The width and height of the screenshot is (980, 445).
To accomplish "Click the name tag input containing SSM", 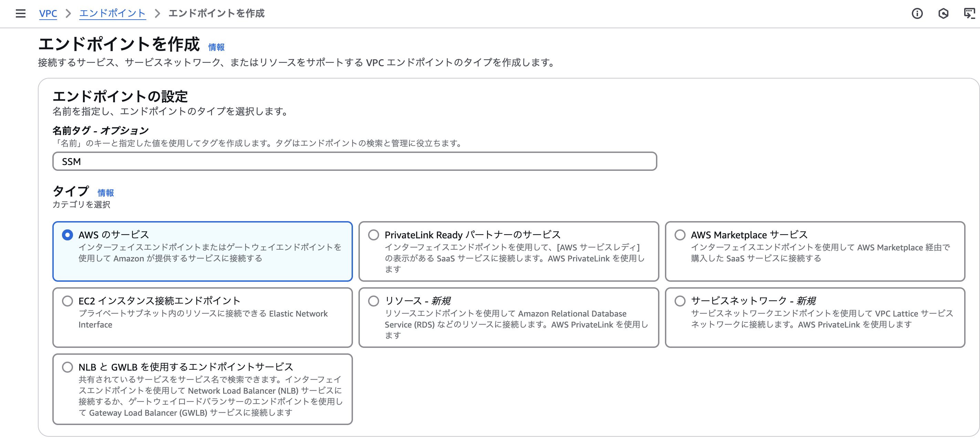I will click(354, 161).
